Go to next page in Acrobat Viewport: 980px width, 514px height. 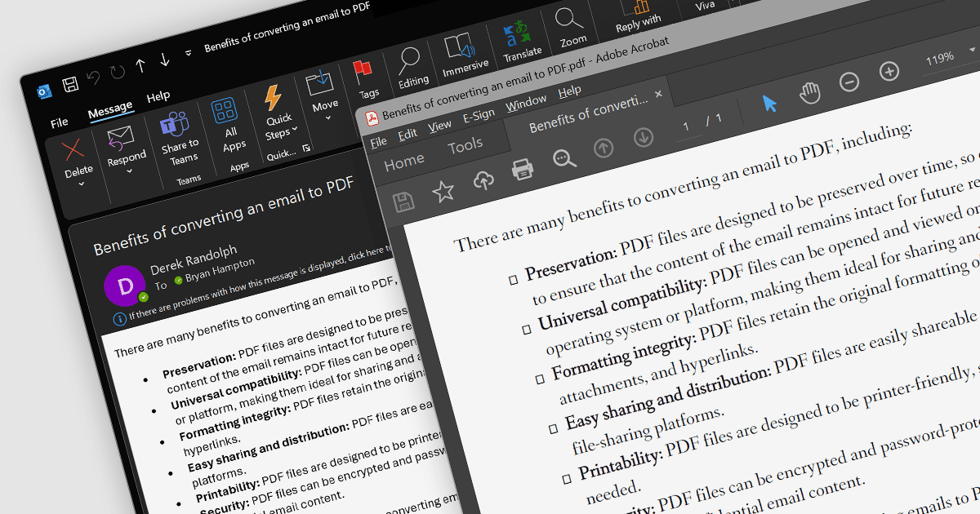(644, 137)
